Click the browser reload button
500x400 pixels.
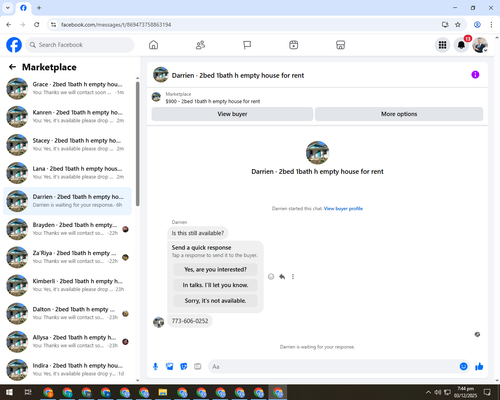(x=37, y=25)
